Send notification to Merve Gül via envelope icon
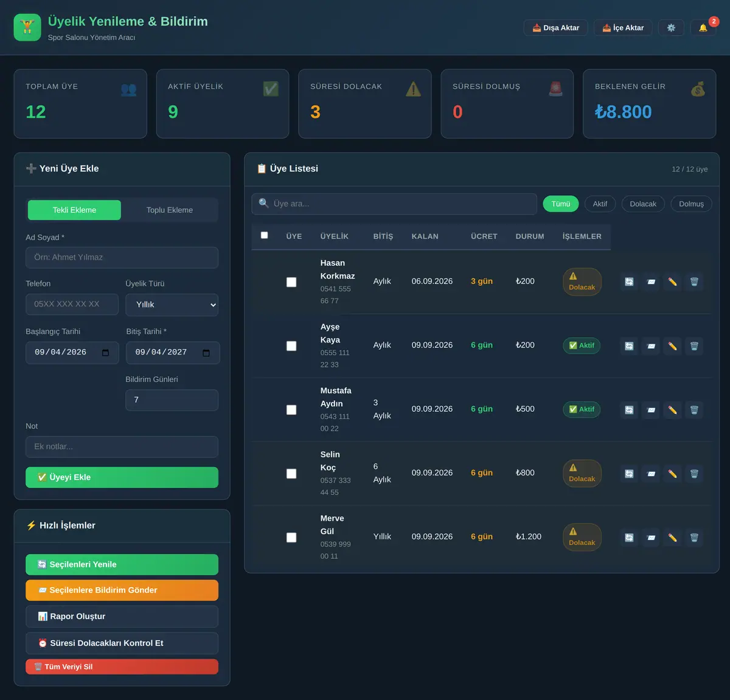 651,537
